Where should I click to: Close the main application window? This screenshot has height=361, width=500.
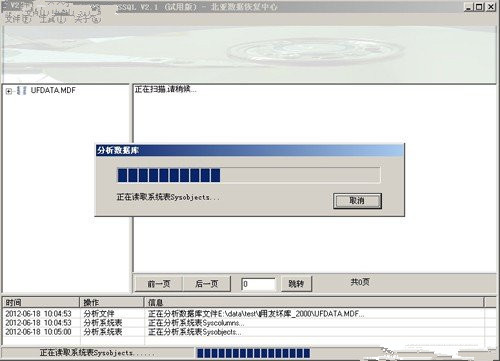[491, 7]
